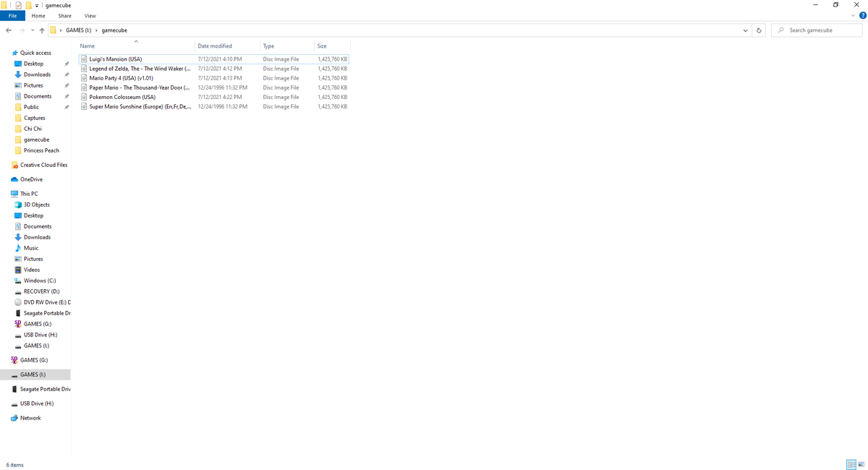Viewport: 868px width, 470px height.
Task: Switch to Large icons view using status bar toggle
Action: tap(861, 464)
